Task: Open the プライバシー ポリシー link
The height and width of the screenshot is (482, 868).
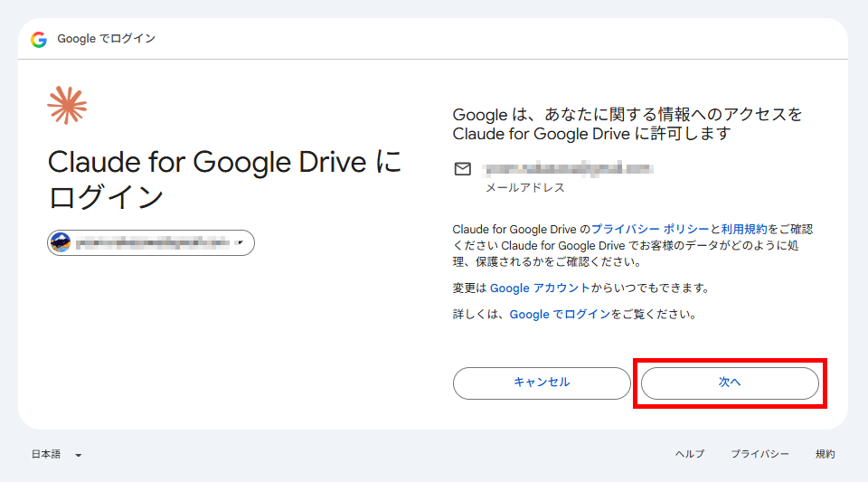Action: click(x=650, y=229)
